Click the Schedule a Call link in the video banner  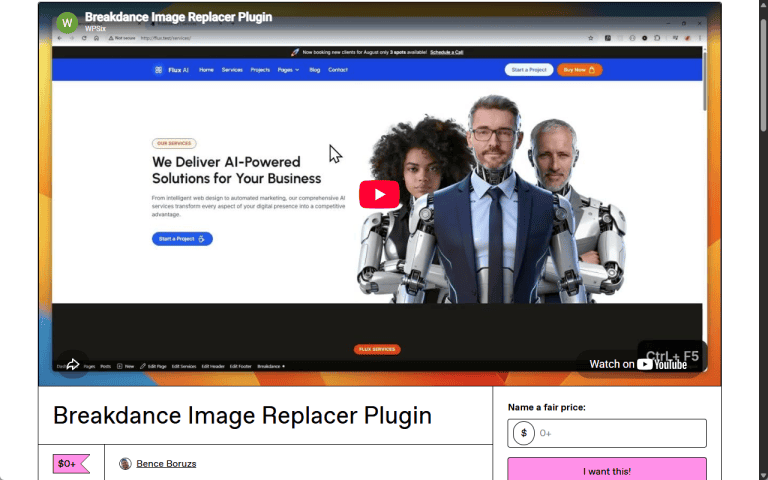click(x=446, y=52)
